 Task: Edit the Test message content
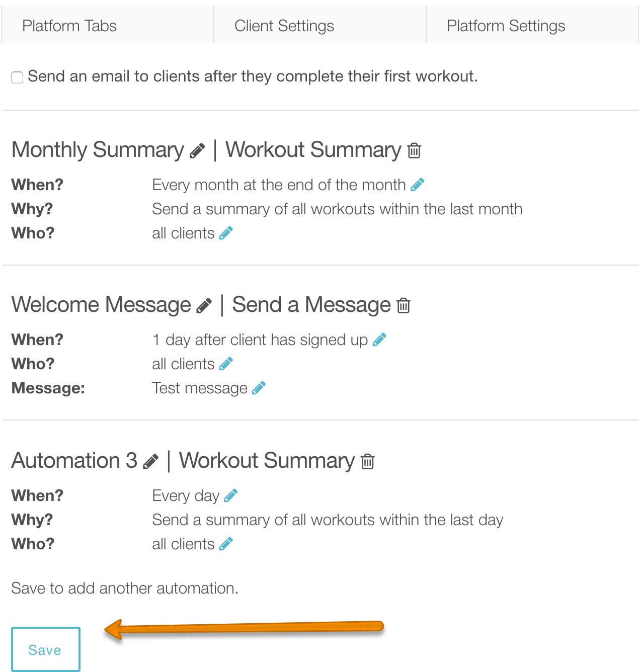pos(259,387)
